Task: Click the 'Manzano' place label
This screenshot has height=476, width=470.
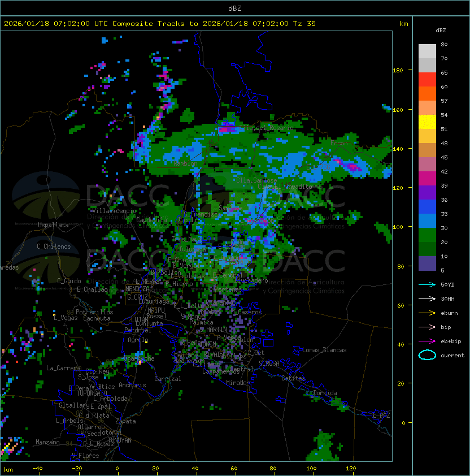Action: [47, 442]
